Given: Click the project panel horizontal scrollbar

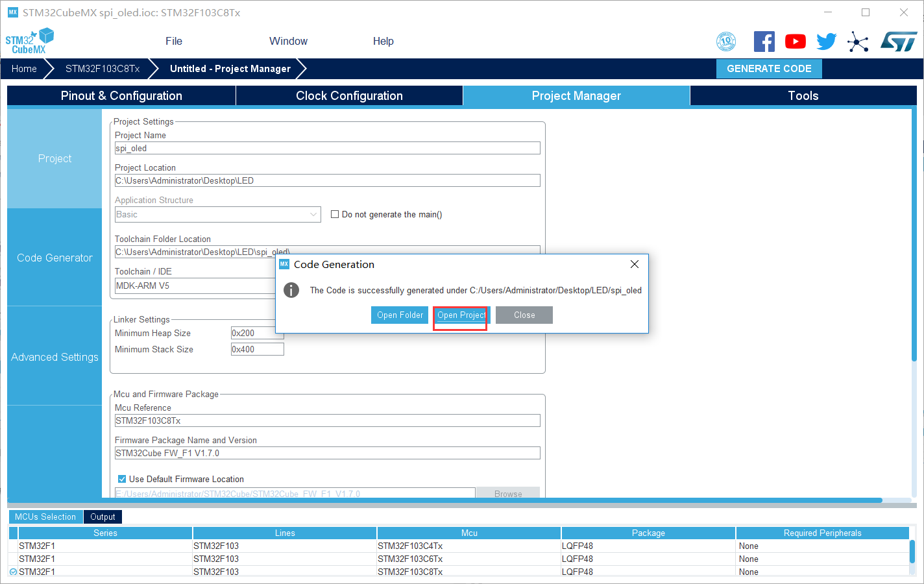Looking at the screenshot, I should pyautogui.click(x=444, y=500).
